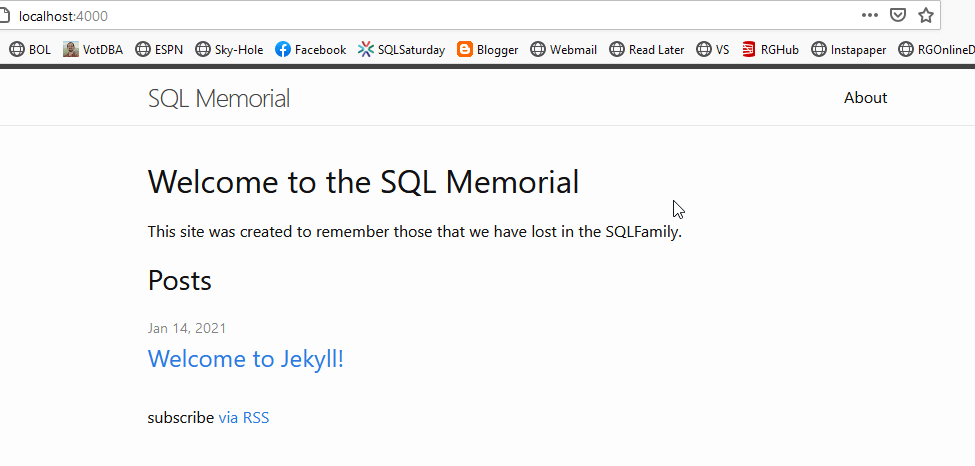Open the Sky-Hole bookmark
The height and width of the screenshot is (466, 975).
229,49
